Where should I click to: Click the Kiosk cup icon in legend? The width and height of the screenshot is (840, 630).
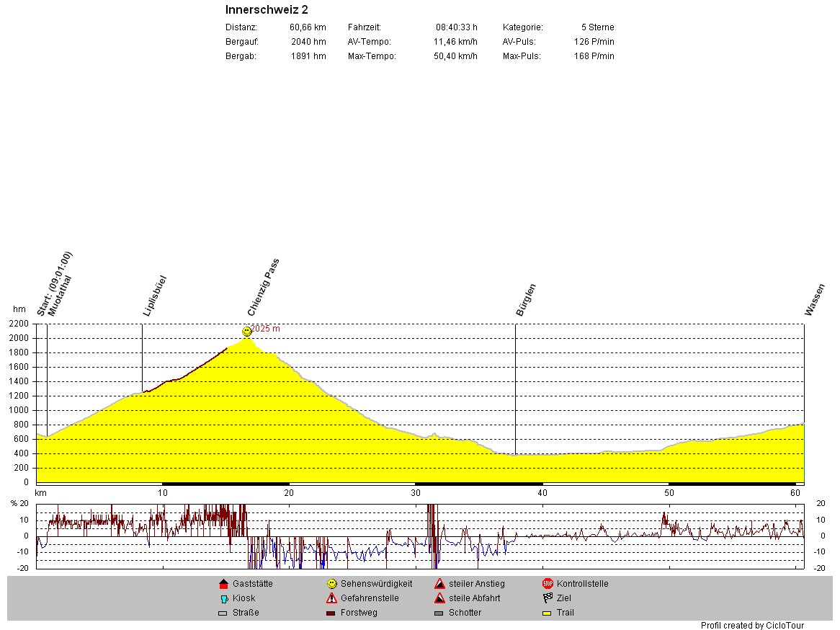223,598
